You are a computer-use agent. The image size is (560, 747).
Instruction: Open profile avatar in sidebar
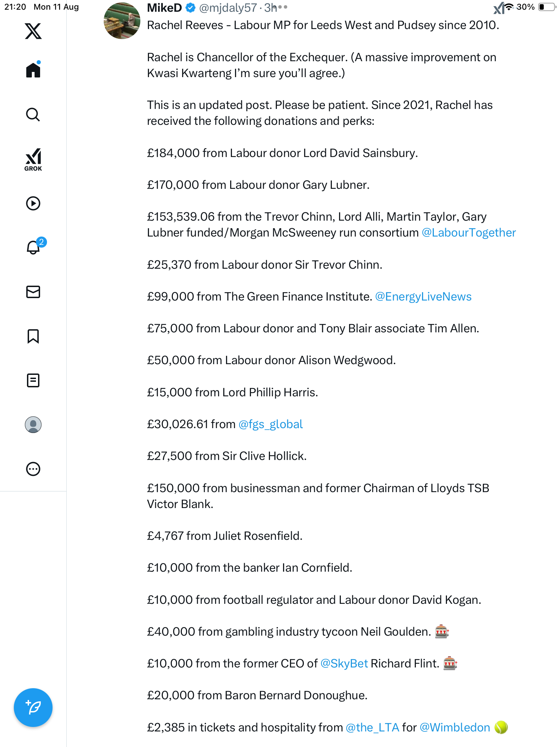pos(33,425)
